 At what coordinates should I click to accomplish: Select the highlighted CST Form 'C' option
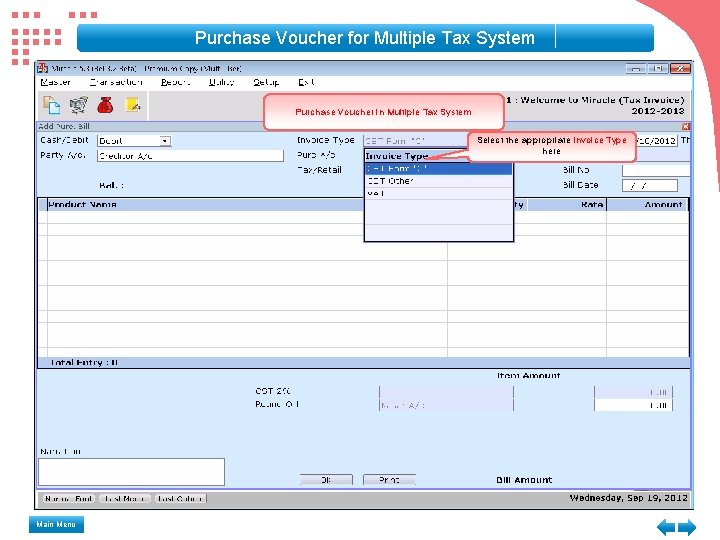click(439, 169)
